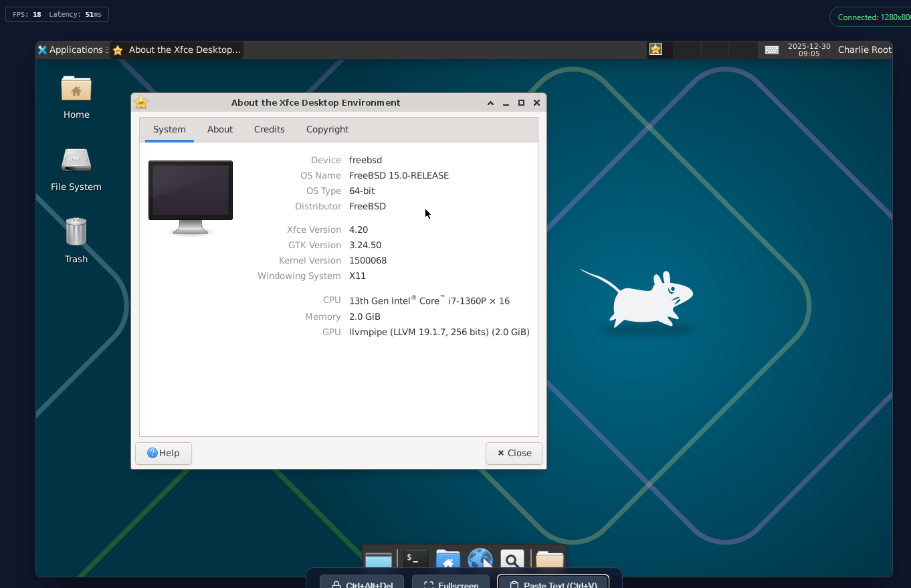The width and height of the screenshot is (911, 588).
Task: Click the Show Desktop icon in dock
Action: pyautogui.click(x=379, y=559)
